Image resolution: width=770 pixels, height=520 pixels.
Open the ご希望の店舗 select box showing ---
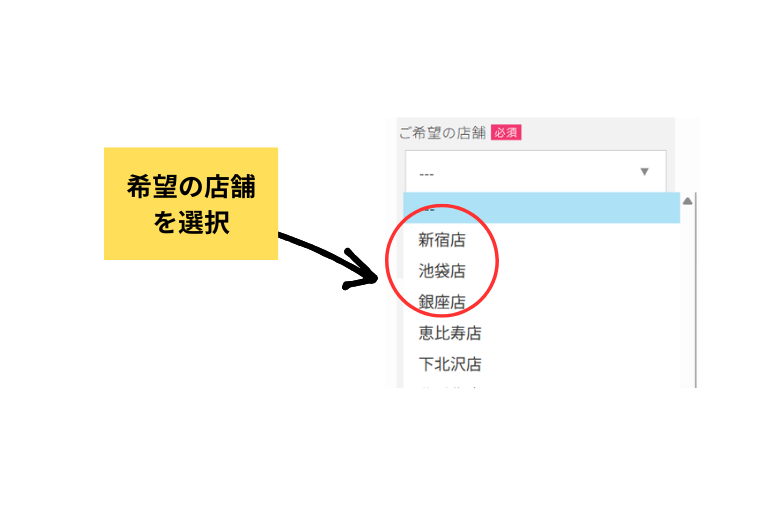[x=536, y=171]
